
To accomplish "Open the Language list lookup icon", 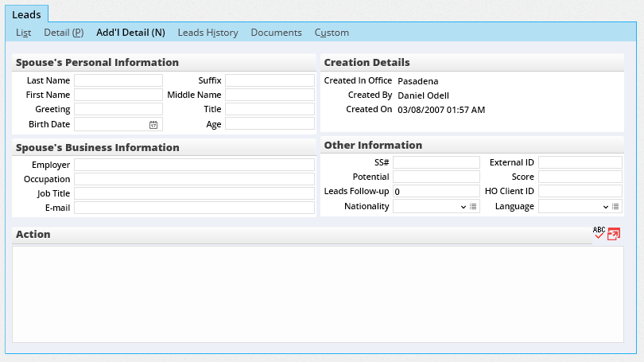I will point(616,207).
